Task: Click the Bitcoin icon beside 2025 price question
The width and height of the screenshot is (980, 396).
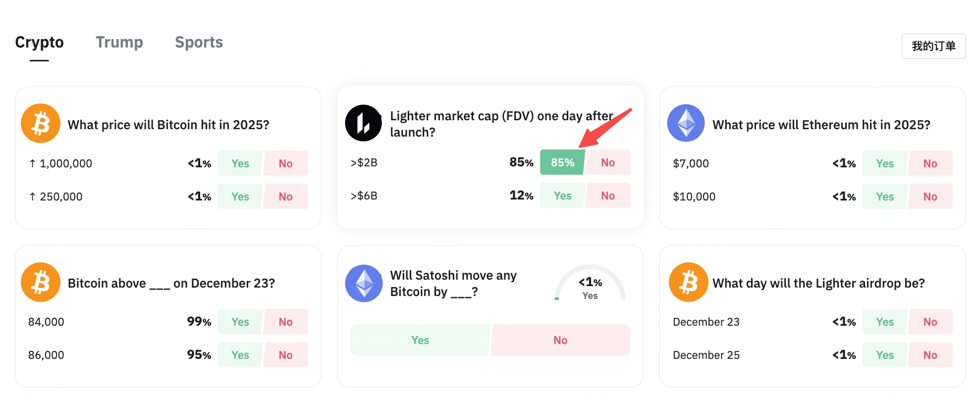Action: [40, 124]
